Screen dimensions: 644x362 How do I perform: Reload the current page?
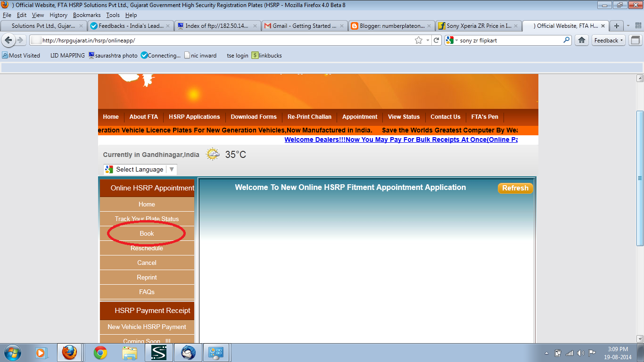click(436, 40)
